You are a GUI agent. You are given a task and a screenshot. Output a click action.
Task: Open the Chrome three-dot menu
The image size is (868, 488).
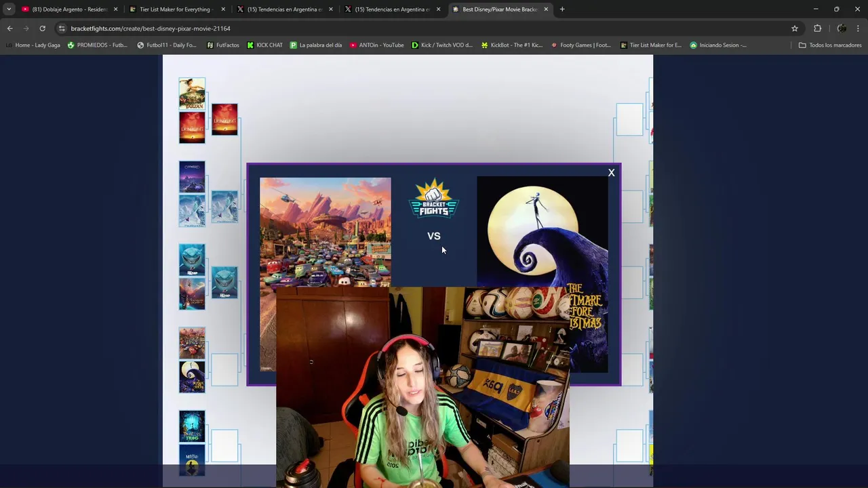858,28
